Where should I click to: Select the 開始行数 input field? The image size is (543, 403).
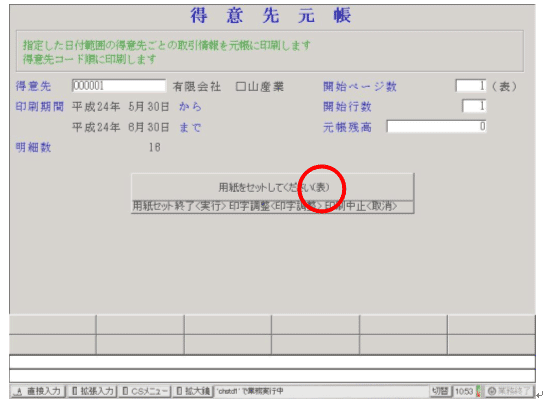pyautogui.click(x=474, y=106)
